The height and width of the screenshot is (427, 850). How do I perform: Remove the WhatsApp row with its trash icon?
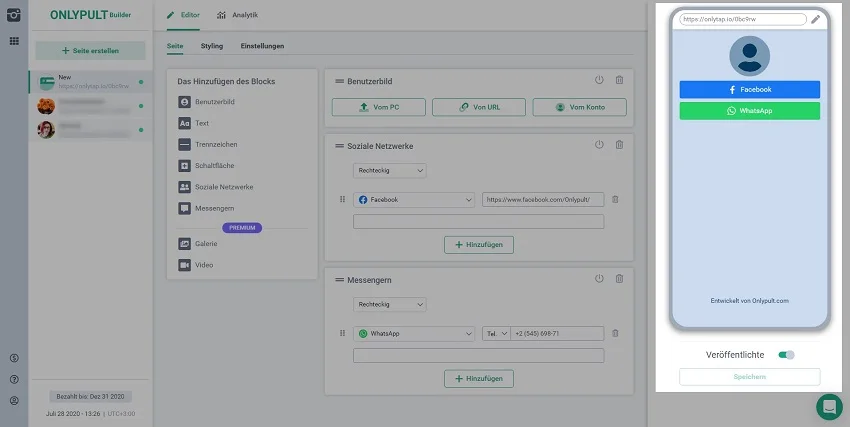tap(615, 333)
